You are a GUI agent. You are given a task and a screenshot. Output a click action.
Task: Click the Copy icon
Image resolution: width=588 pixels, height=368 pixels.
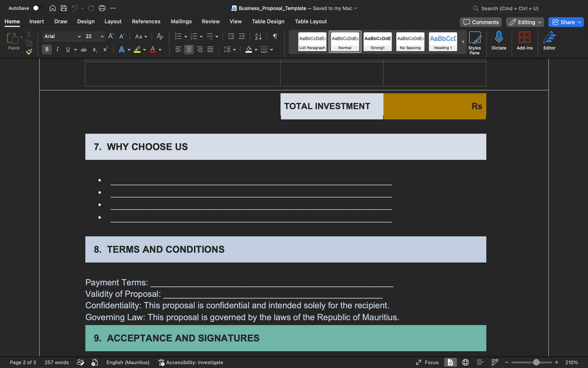29,43
